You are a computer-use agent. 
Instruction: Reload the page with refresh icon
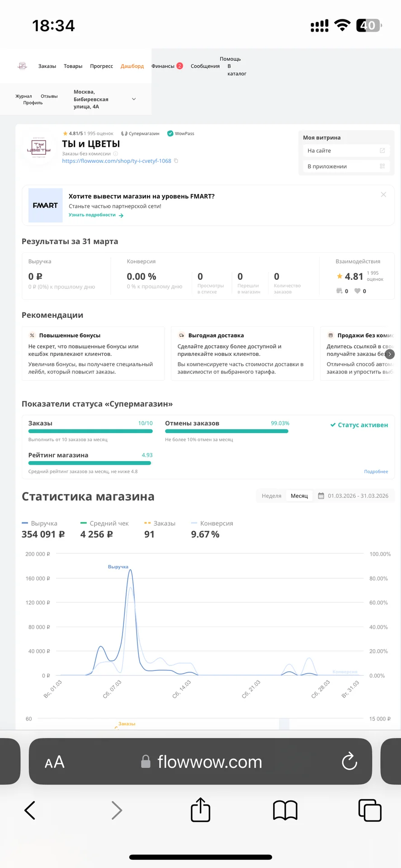point(349,761)
